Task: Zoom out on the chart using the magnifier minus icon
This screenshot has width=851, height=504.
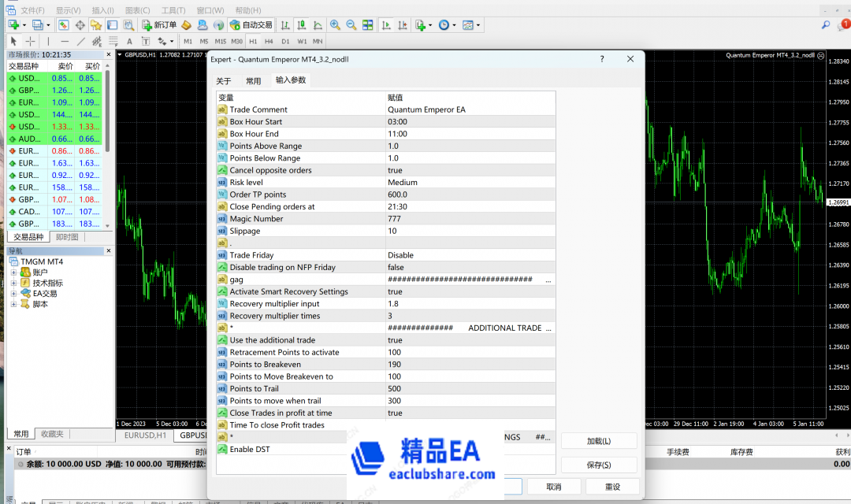Action: point(351,25)
